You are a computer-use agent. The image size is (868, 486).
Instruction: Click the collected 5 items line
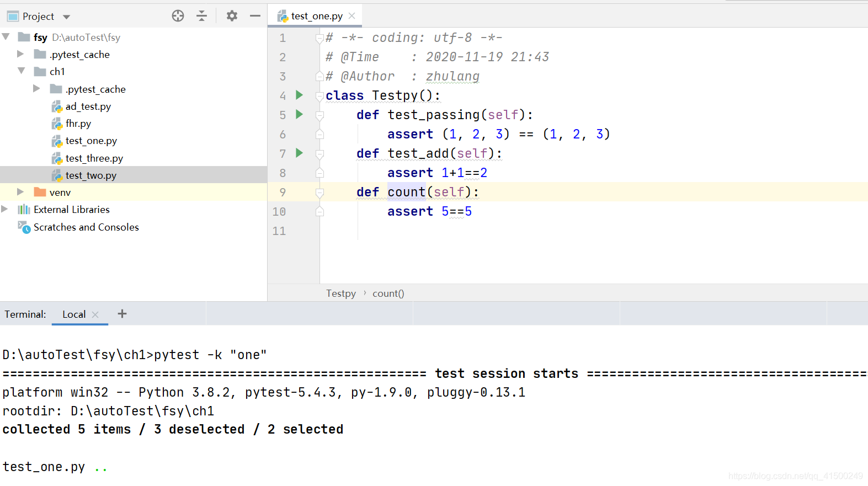[173, 429]
